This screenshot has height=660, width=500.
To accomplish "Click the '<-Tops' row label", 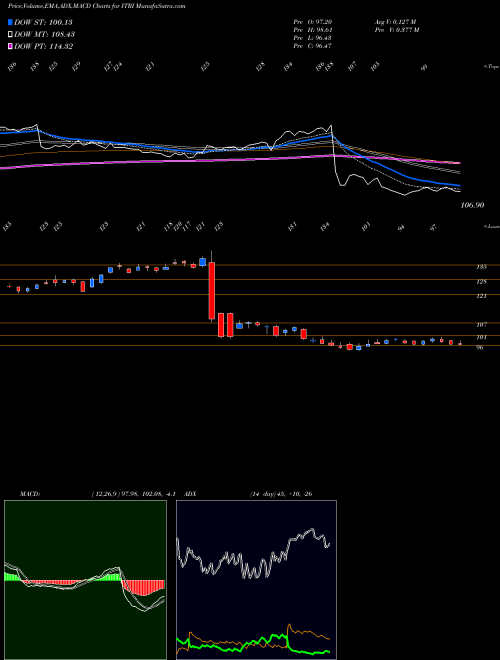I will (x=492, y=67).
